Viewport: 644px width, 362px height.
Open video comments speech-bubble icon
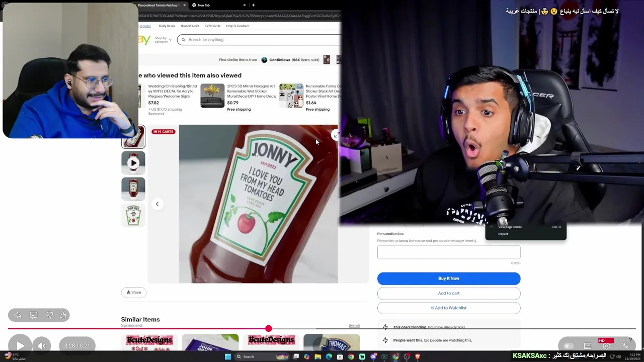point(33,315)
